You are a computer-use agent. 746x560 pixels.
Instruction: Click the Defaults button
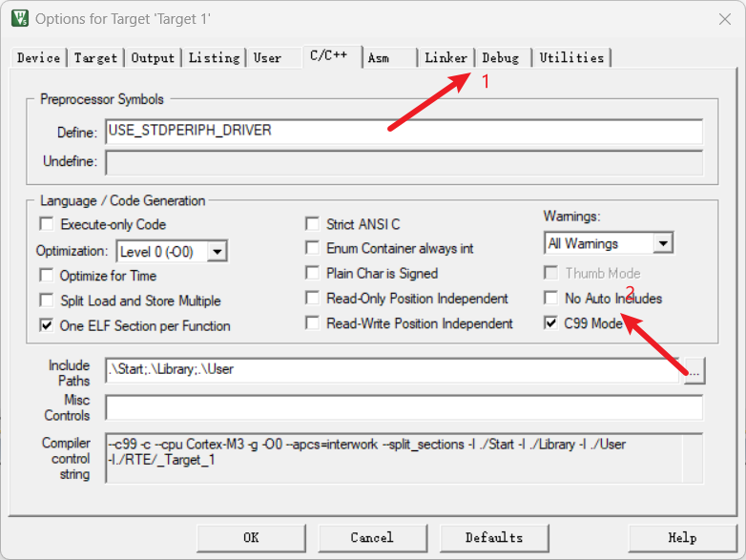pyautogui.click(x=493, y=537)
